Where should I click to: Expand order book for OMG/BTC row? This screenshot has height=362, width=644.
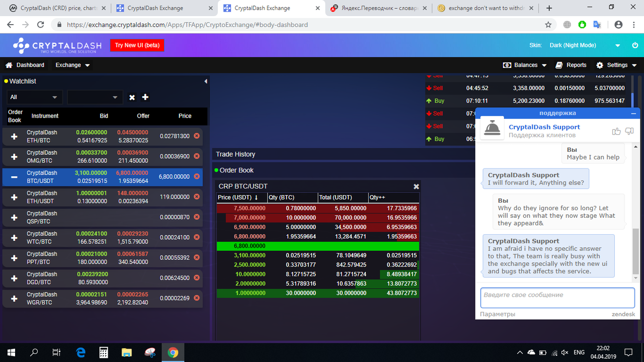[x=14, y=156]
